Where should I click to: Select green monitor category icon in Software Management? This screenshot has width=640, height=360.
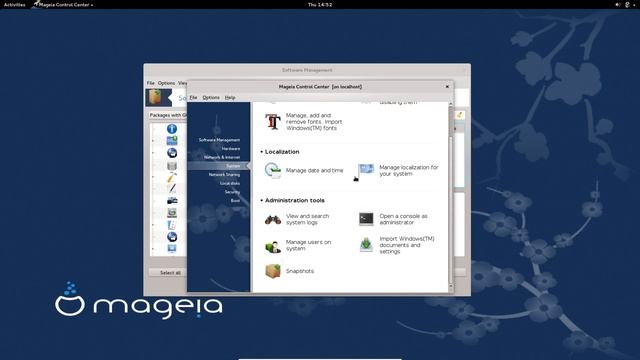pyautogui.click(x=172, y=213)
